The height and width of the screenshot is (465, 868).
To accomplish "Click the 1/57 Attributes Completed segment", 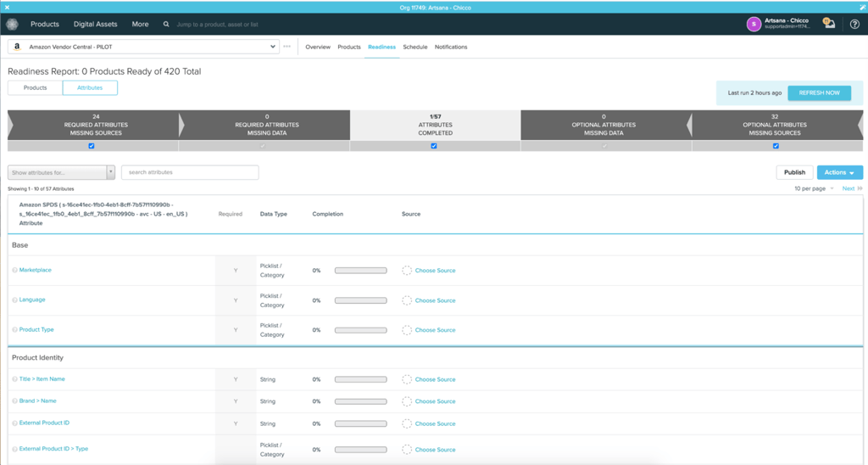I will [435, 125].
